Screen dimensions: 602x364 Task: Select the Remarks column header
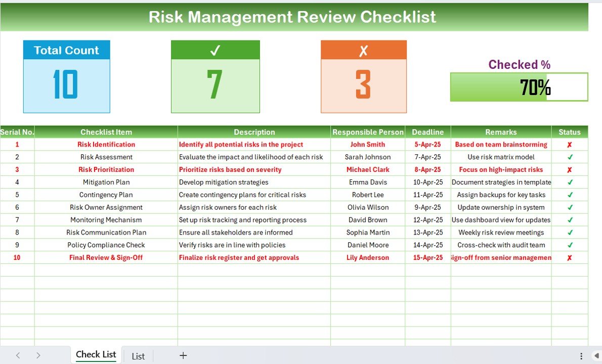[501, 132]
